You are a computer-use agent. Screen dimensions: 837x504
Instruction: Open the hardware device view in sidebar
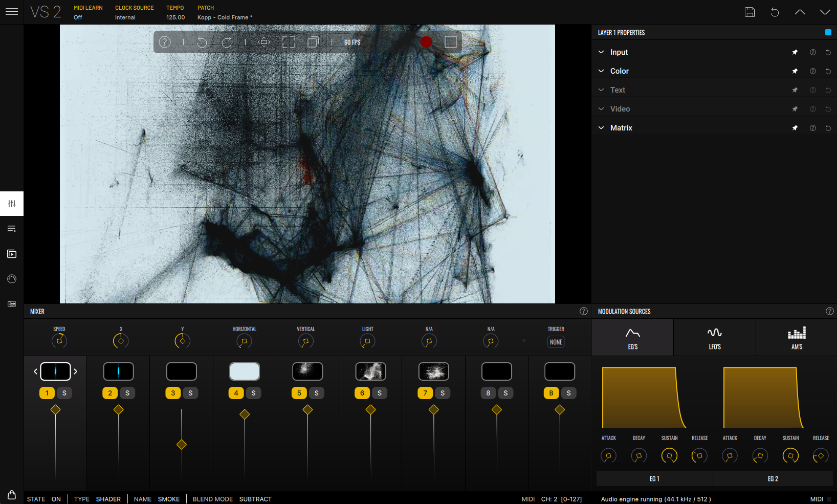click(12, 304)
